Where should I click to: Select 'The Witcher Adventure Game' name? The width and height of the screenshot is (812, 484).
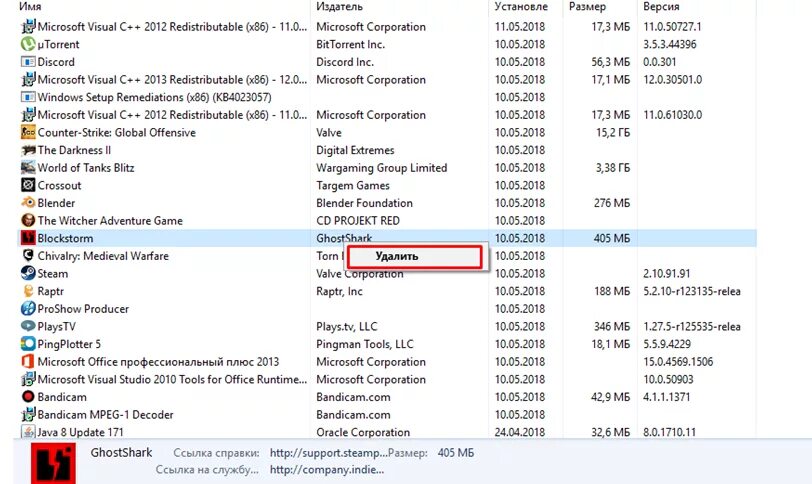tap(110, 221)
